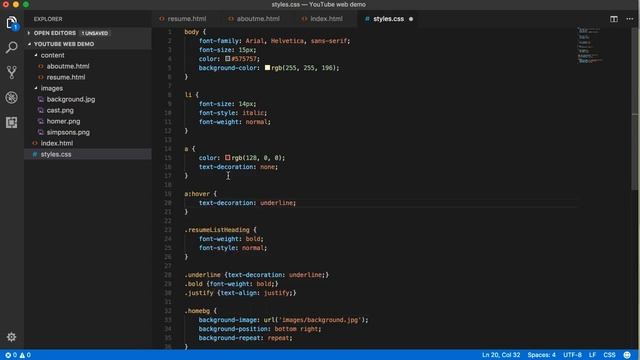Click the image icon beside simpsons.png
Screen dimensions: 640x360
point(40,132)
